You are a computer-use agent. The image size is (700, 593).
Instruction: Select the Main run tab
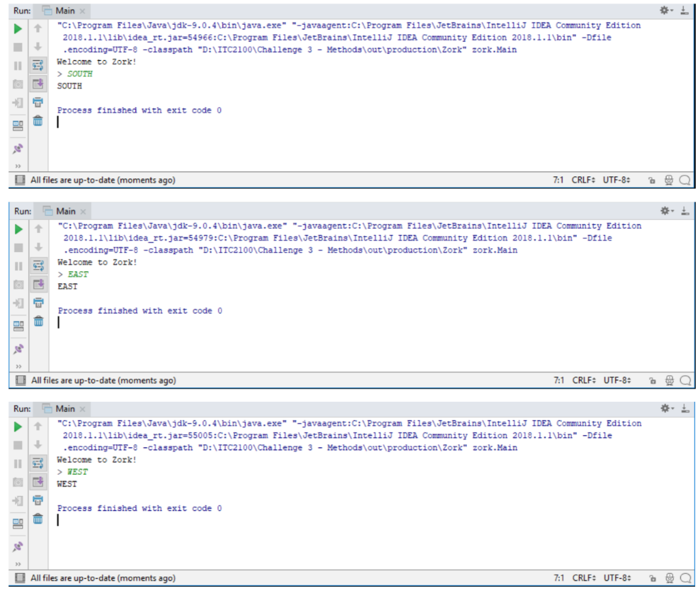tap(65, 10)
